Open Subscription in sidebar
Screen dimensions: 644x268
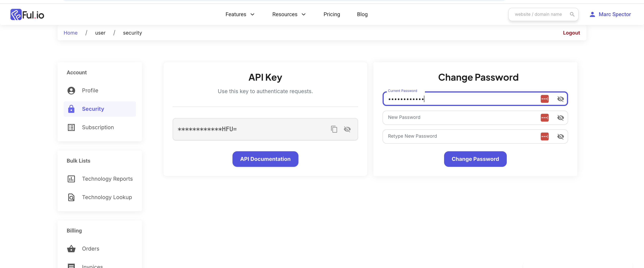tap(100, 127)
